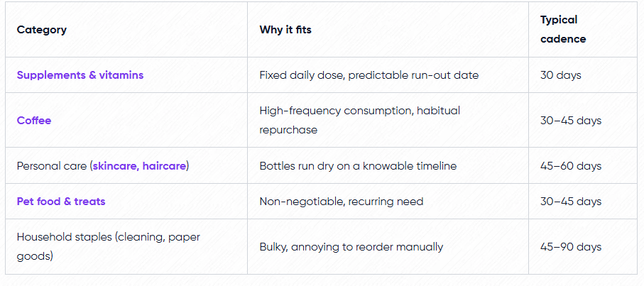Open the Supplements & vitamins link
The width and height of the screenshot is (644, 286).
tap(80, 75)
